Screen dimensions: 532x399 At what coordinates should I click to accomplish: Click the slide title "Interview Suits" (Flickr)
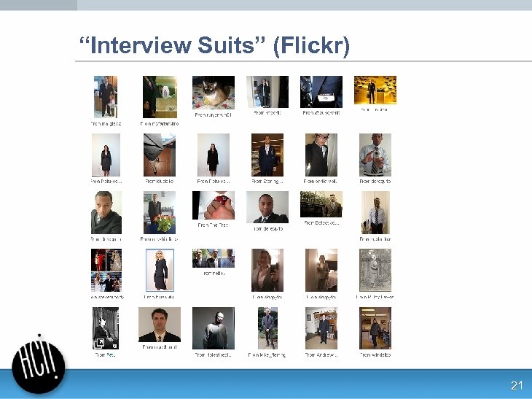tap(214, 45)
